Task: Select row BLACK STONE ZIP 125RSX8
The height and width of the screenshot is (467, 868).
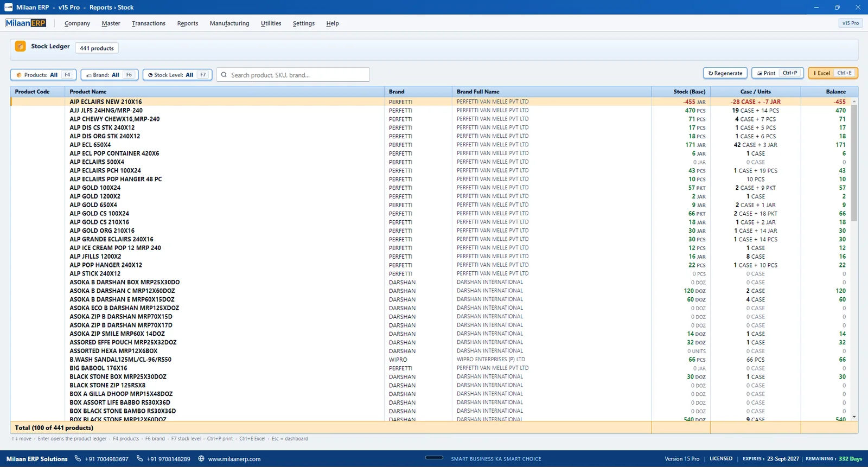Action: pyautogui.click(x=430, y=385)
